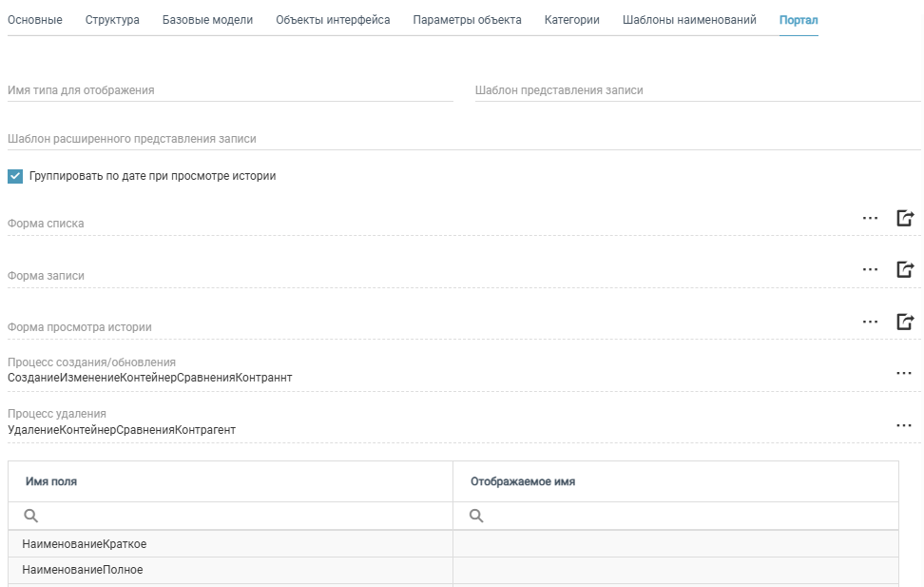Click the Шаблон расширенного представления записи field
Image resolution: width=924 pixels, height=587 pixels.
click(463, 138)
